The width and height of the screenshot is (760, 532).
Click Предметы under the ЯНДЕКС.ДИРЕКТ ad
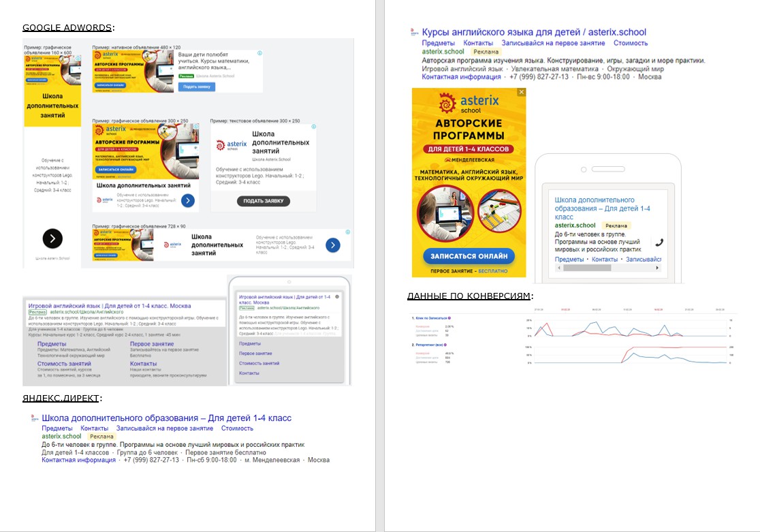(57, 428)
